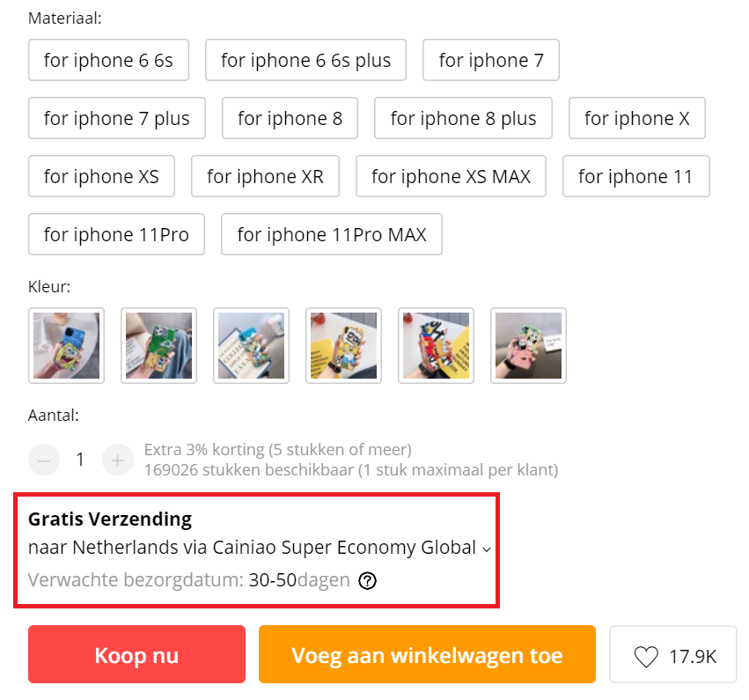Choose the second color thumbnail
The width and height of the screenshot is (749, 700).
click(158, 345)
